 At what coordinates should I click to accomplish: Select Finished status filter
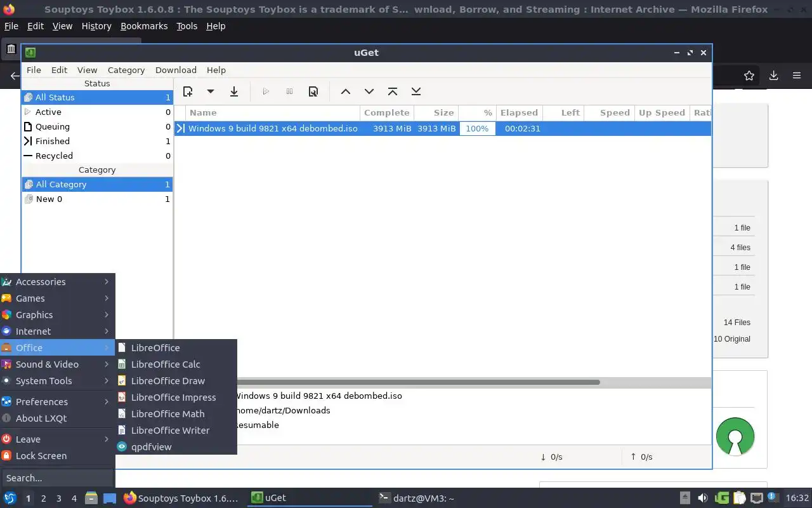click(x=97, y=141)
